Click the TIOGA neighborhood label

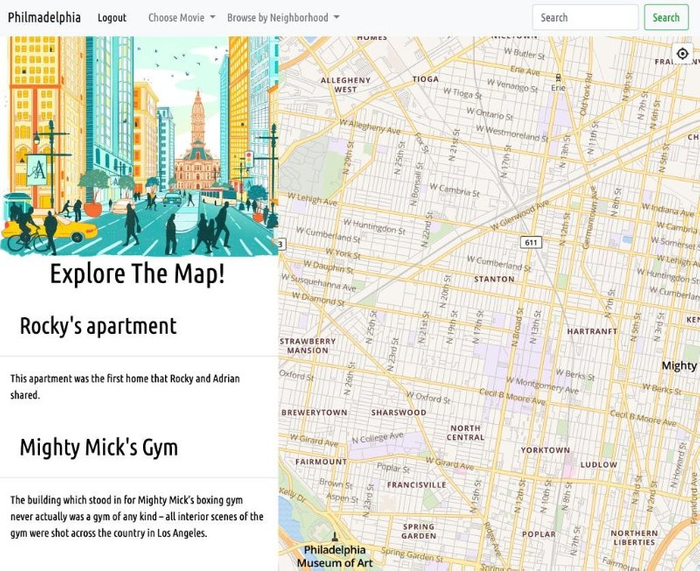(x=425, y=79)
